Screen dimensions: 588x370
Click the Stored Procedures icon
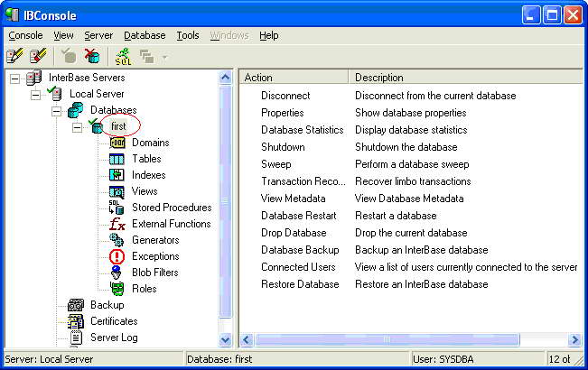click(x=117, y=208)
